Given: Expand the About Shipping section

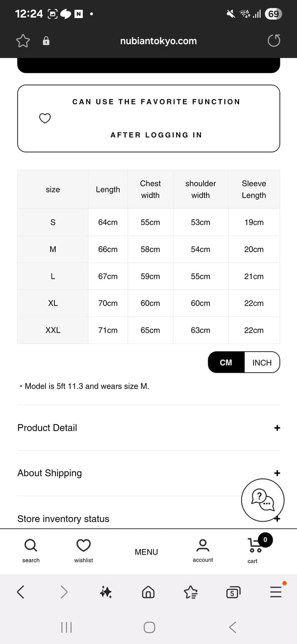Looking at the screenshot, I should [x=148, y=473].
